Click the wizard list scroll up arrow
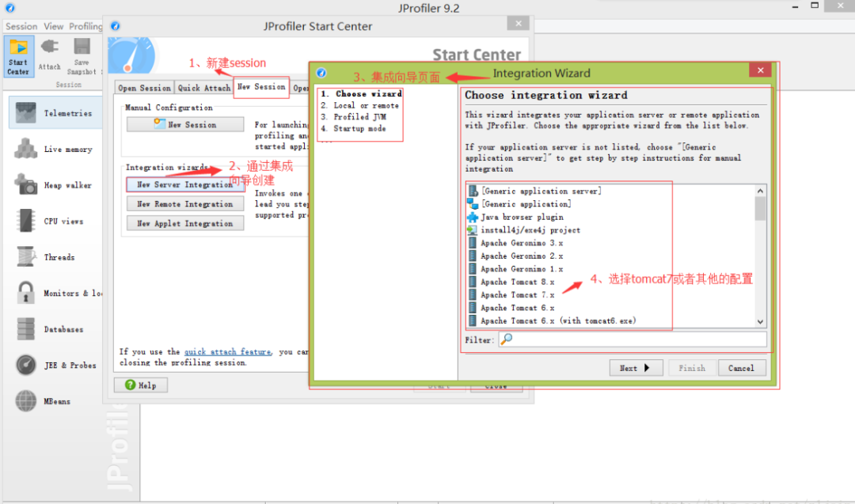Screen dimensions: 855x504 (x=760, y=191)
